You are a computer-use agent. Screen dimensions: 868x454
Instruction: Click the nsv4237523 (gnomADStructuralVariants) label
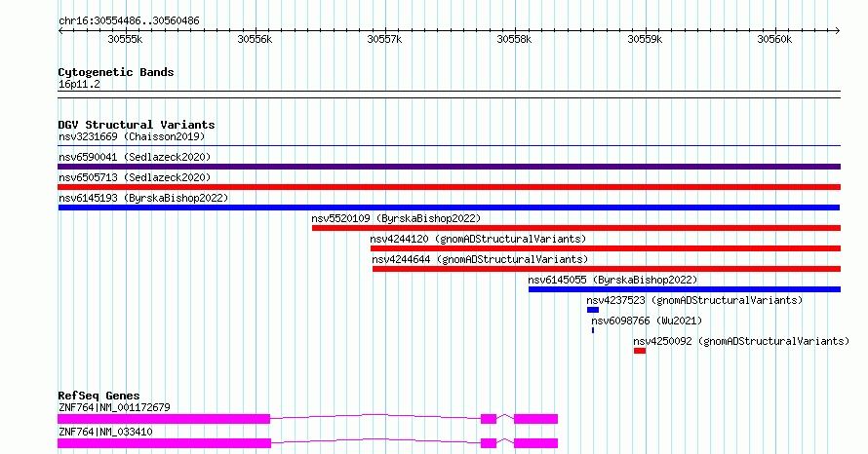click(x=694, y=300)
